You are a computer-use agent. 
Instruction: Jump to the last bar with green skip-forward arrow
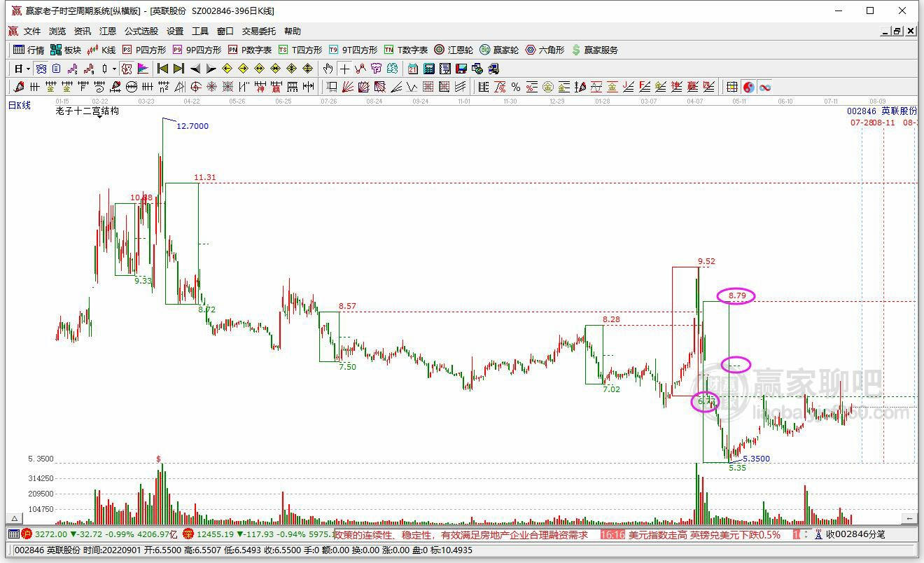click(x=178, y=69)
